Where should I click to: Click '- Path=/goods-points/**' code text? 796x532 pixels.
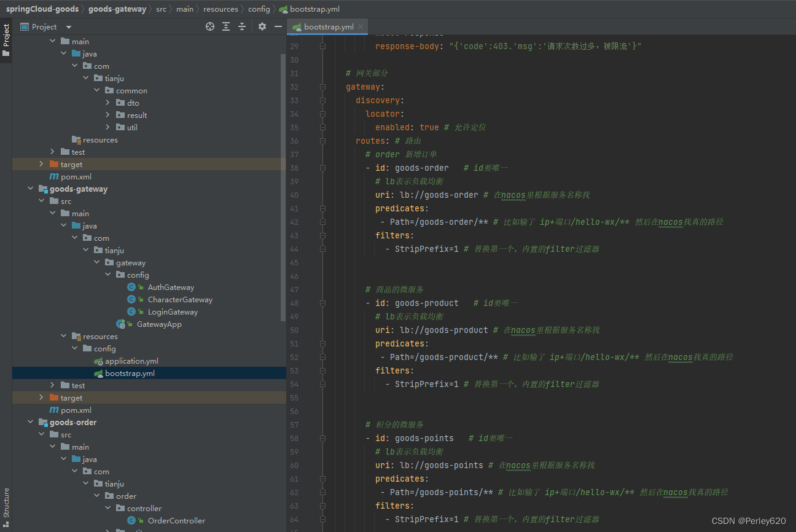(x=437, y=492)
